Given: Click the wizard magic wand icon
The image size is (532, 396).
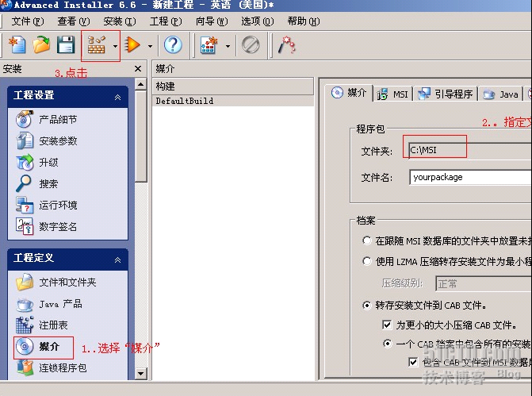Looking at the screenshot, I should [x=287, y=45].
